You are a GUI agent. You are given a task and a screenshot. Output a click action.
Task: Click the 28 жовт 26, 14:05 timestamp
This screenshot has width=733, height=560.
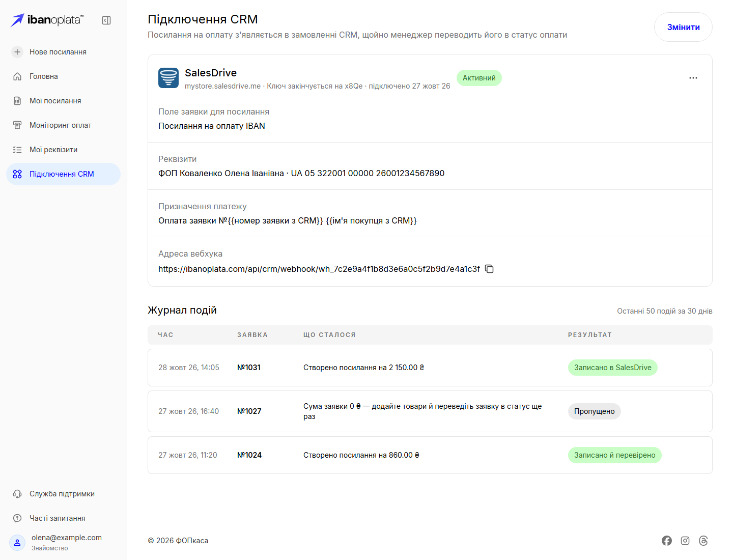coord(189,368)
